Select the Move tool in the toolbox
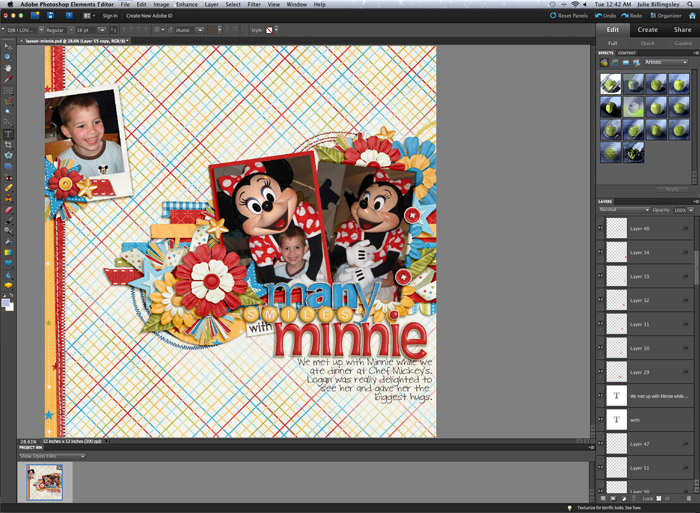The width and height of the screenshot is (700, 513). tap(8, 46)
